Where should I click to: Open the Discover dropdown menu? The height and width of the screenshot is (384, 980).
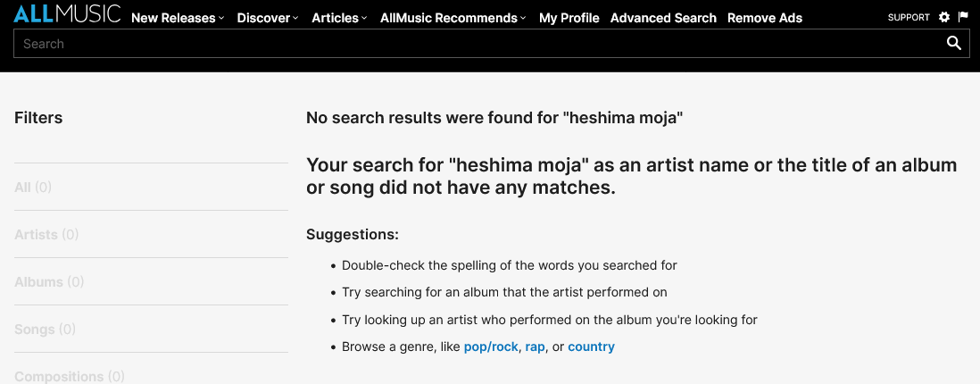click(x=268, y=18)
